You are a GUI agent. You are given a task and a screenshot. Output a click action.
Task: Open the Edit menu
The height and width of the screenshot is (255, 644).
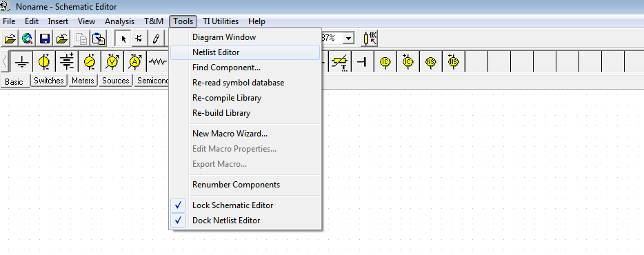(32, 21)
